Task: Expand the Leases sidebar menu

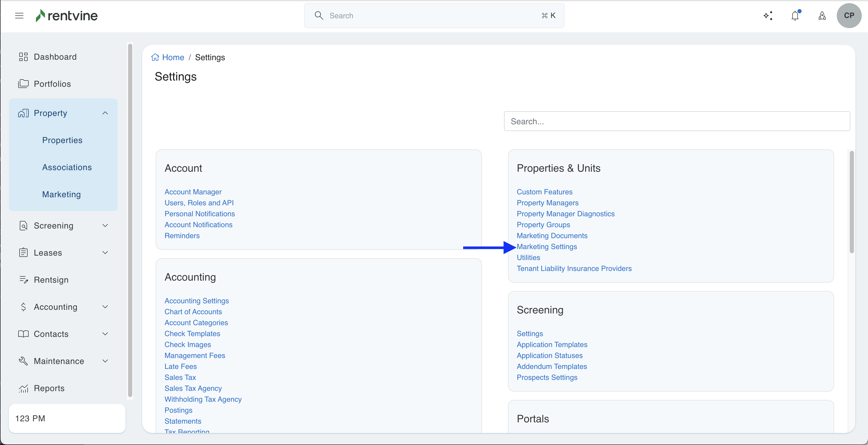Action: (x=105, y=252)
